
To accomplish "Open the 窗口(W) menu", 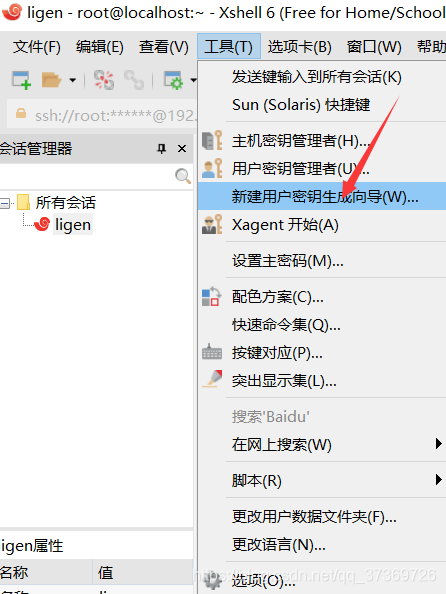I will point(374,47).
